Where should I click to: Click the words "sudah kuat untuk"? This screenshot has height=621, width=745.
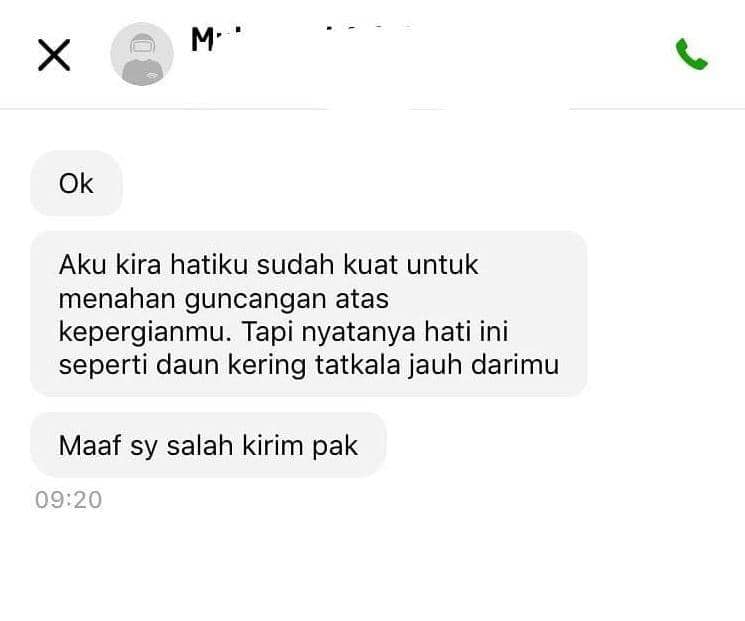(367, 265)
